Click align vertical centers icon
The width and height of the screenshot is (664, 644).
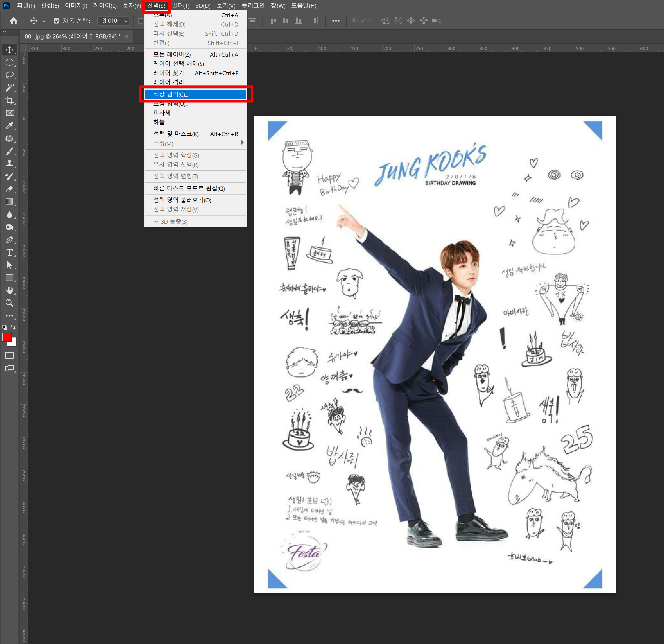tap(286, 21)
